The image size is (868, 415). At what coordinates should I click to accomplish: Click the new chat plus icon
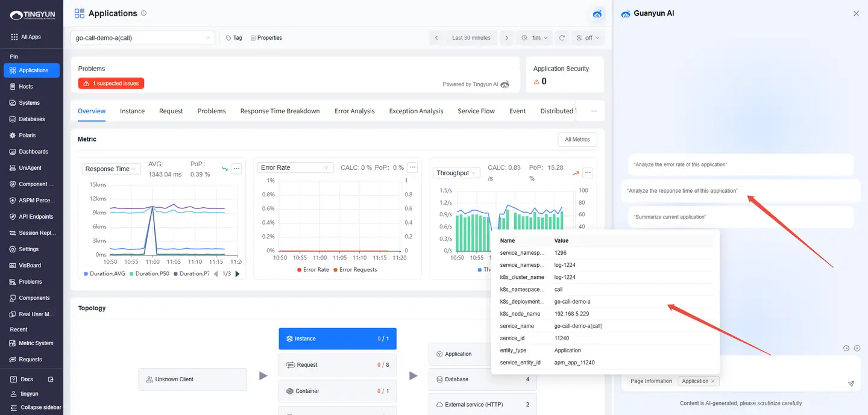click(x=857, y=348)
